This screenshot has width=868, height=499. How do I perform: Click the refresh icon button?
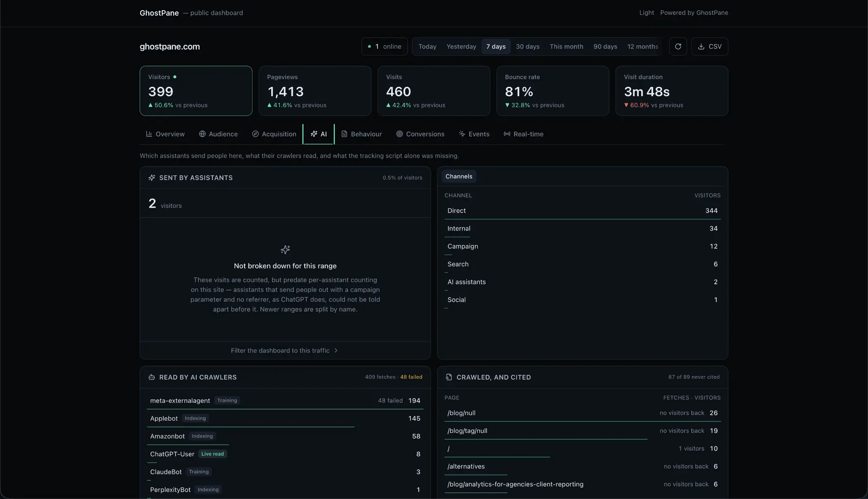678,47
